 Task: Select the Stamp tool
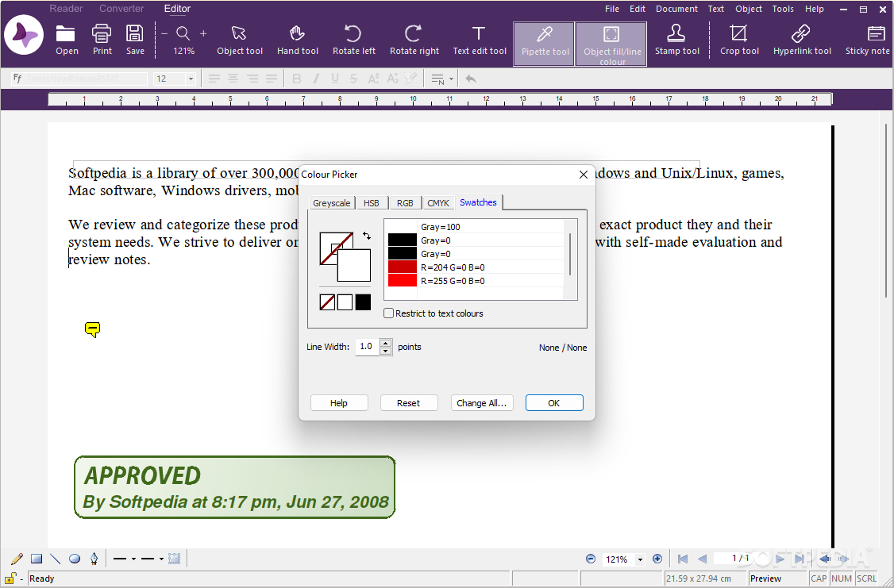pyautogui.click(x=676, y=40)
